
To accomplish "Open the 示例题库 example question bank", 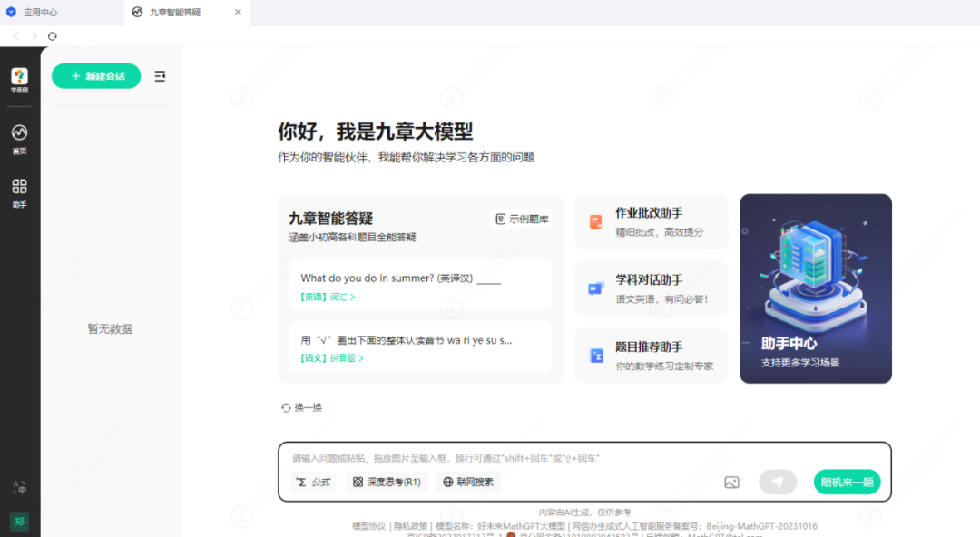I will click(522, 219).
